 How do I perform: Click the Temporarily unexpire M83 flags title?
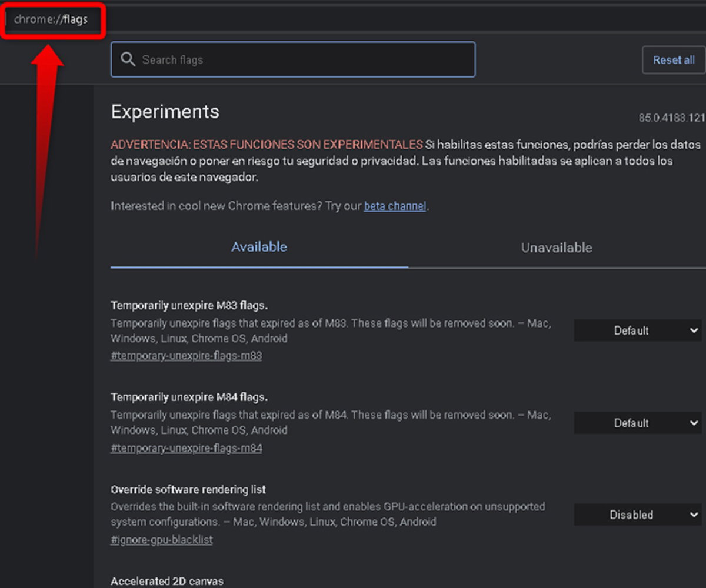click(189, 305)
